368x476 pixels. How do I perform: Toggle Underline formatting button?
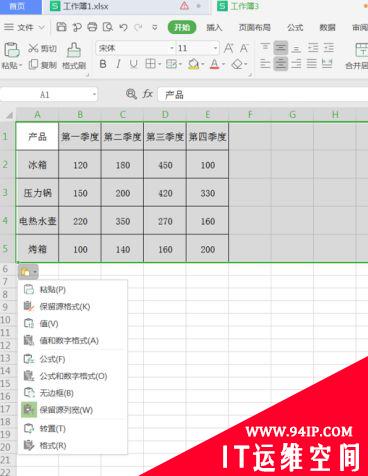(x=134, y=64)
